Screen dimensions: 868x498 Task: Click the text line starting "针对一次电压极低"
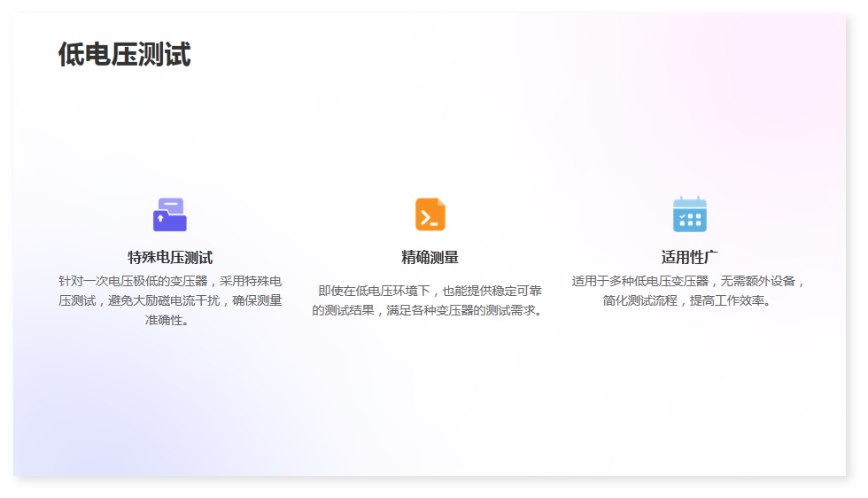click(x=170, y=281)
